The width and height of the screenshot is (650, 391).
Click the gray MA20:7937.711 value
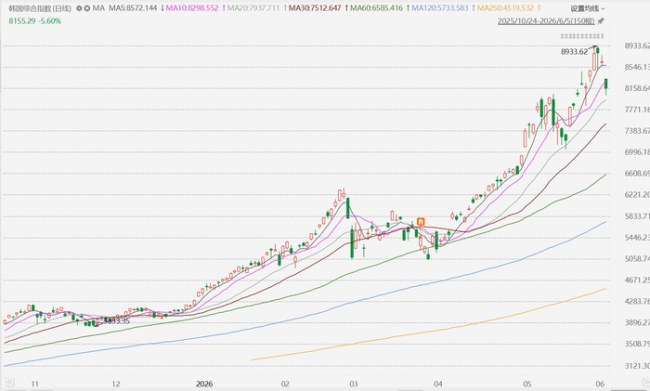pos(253,8)
